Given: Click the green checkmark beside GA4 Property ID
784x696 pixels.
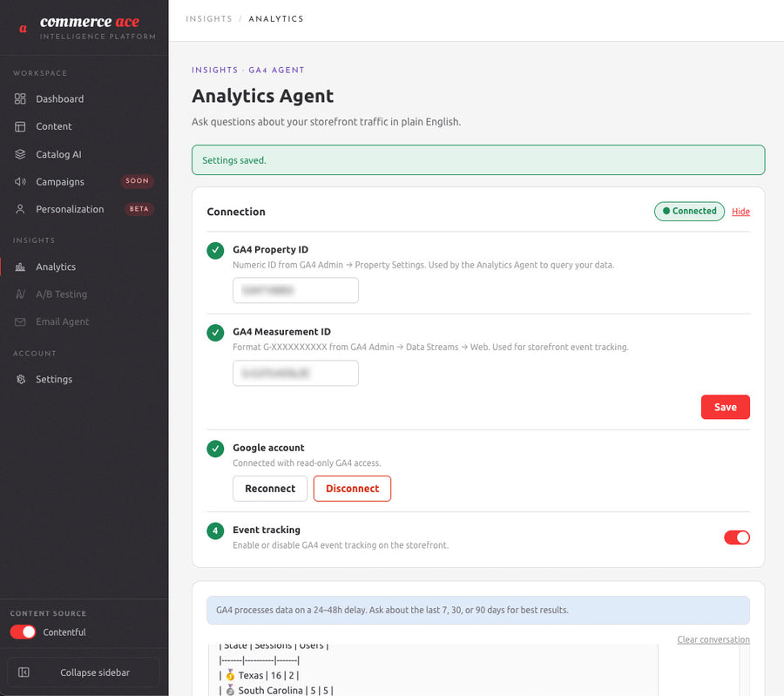Looking at the screenshot, I should tap(215, 251).
